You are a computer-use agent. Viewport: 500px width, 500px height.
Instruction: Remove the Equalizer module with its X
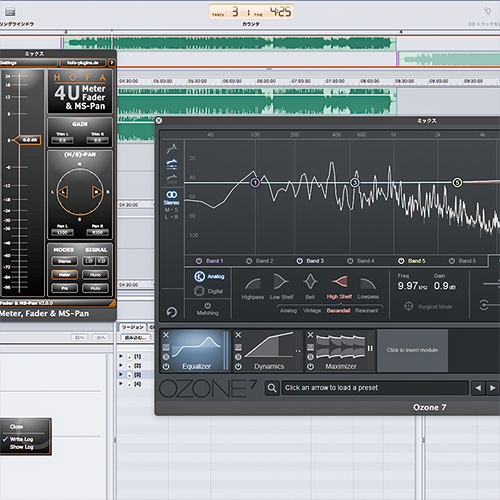[x=166, y=335]
